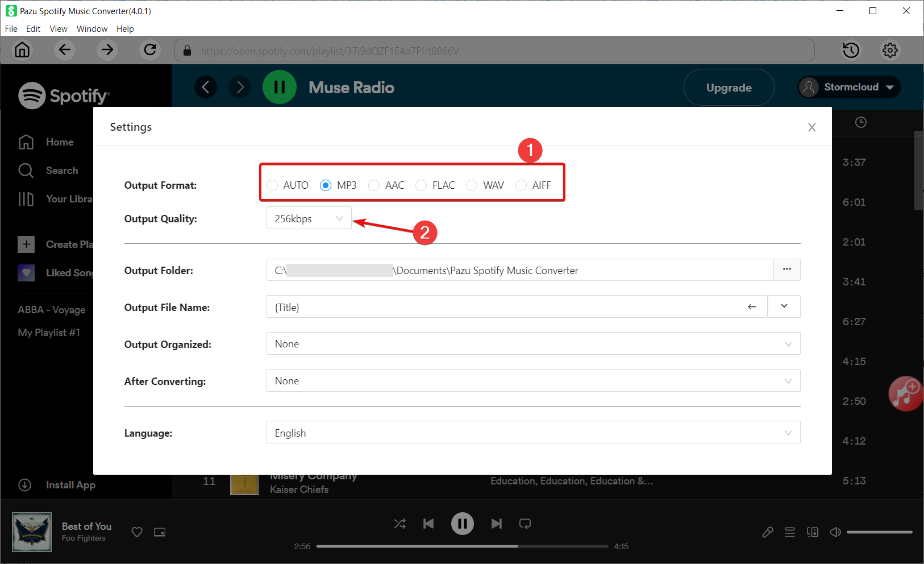Pause Muse Radio with green button

(x=280, y=87)
